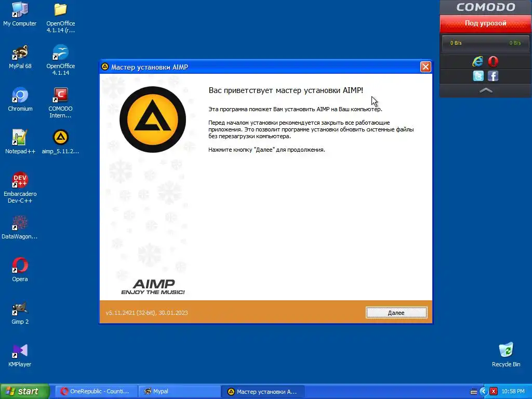
Task: Select the Embarcadero Dev-C++ desktop icon
Action: (20, 188)
